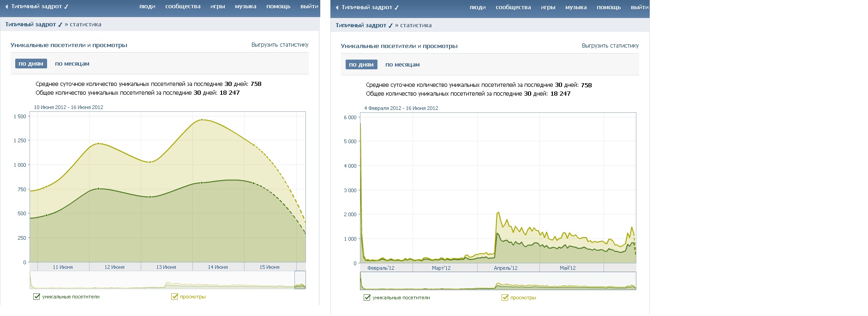Click the "12 Июня" axis label
This screenshot has width=868, height=316.
pyautogui.click(x=114, y=267)
